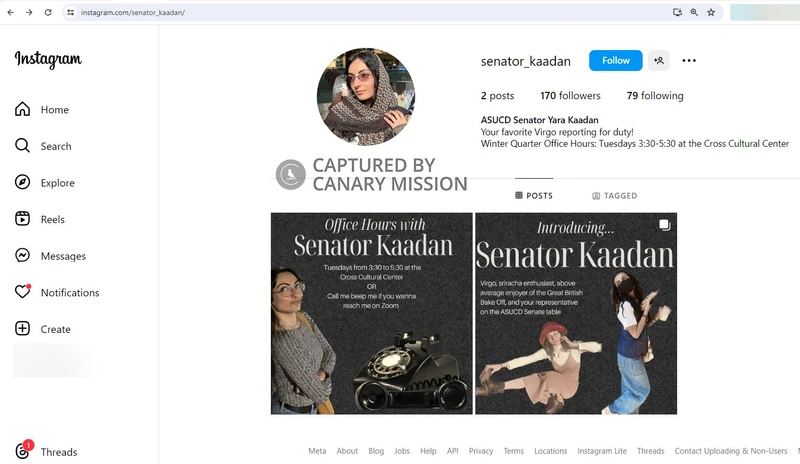The width and height of the screenshot is (800, 464).
Task: Click the Create plus icon
Action: 23,329
